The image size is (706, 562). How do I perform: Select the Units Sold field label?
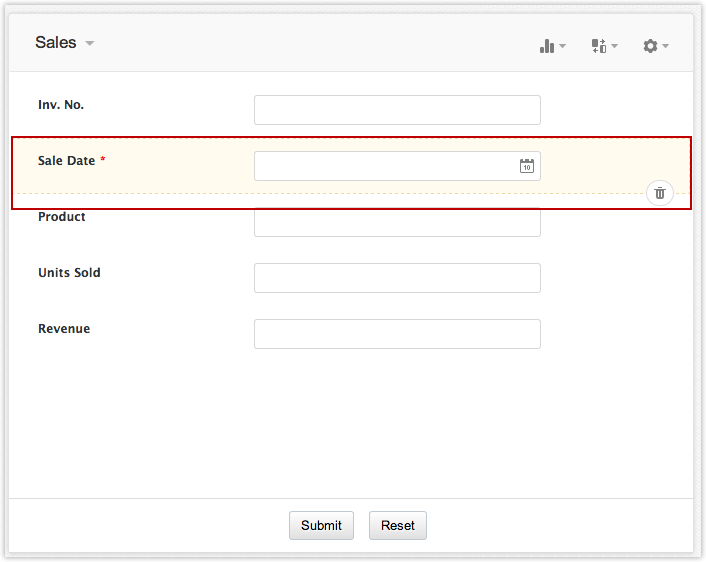click(69, 273)
